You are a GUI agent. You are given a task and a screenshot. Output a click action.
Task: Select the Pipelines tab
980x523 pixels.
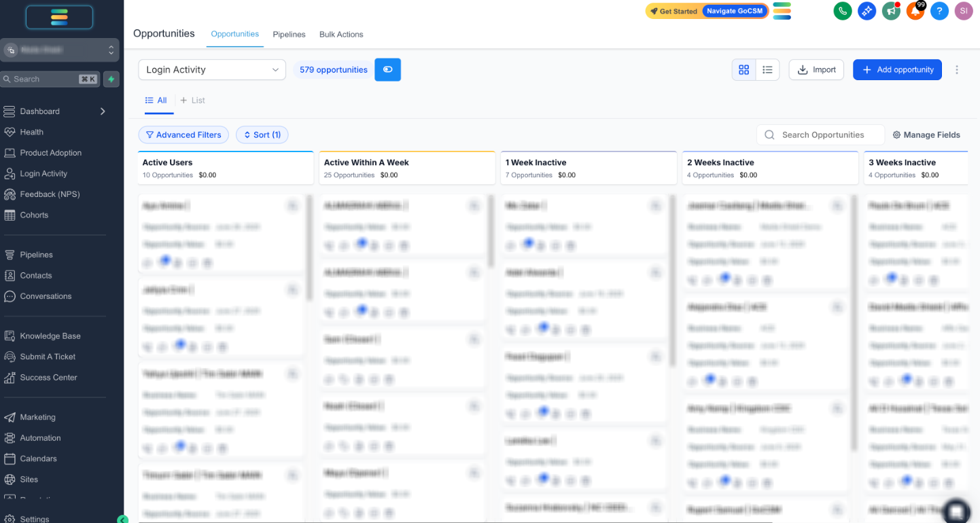[289, 34]
